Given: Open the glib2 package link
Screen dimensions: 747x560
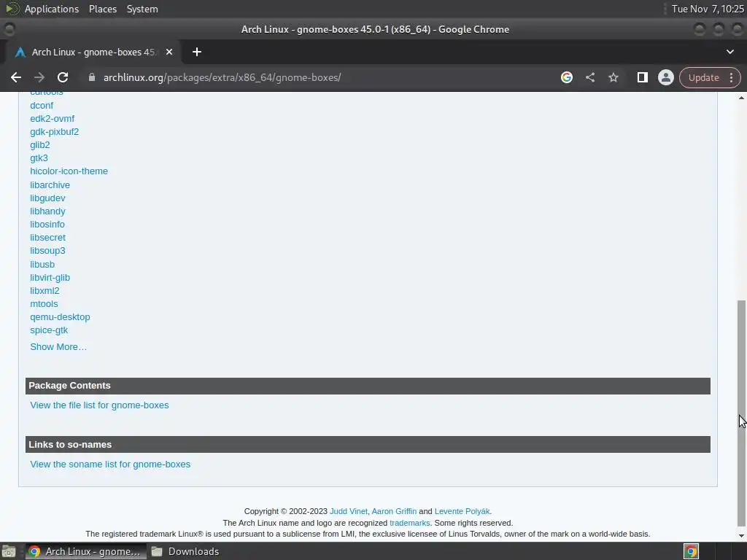Looking at the screenshot, I should [39, 145].
